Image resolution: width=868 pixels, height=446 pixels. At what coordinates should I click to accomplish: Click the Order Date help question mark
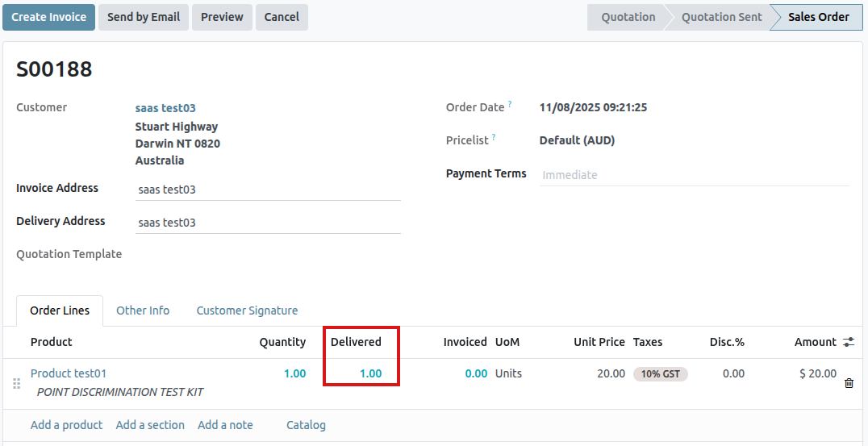point(510,104)
